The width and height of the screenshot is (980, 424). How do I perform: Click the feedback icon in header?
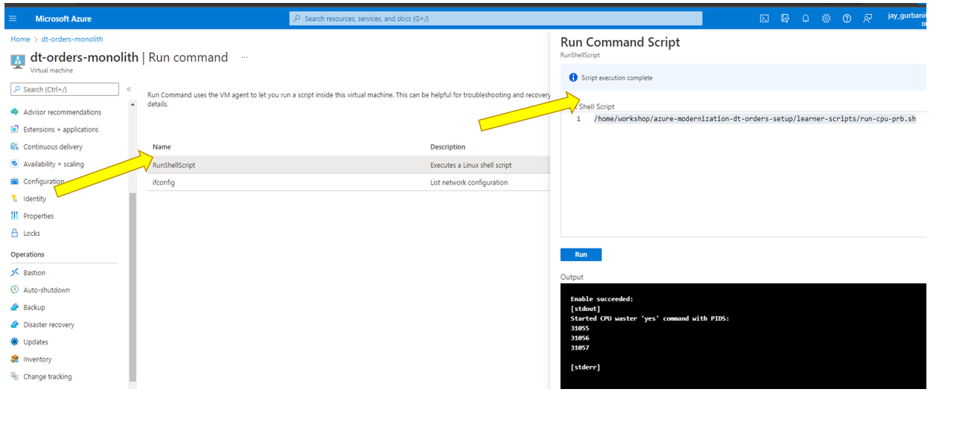coord(868,19)
